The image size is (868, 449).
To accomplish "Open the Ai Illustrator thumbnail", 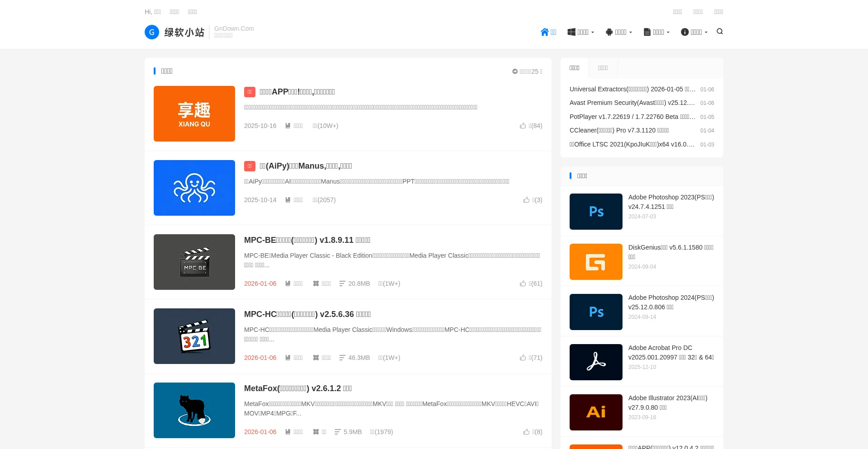I will point(596,412).
